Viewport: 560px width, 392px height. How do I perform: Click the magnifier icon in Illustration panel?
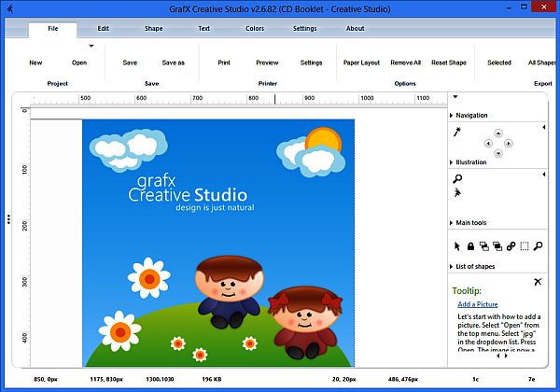(457, 178)
